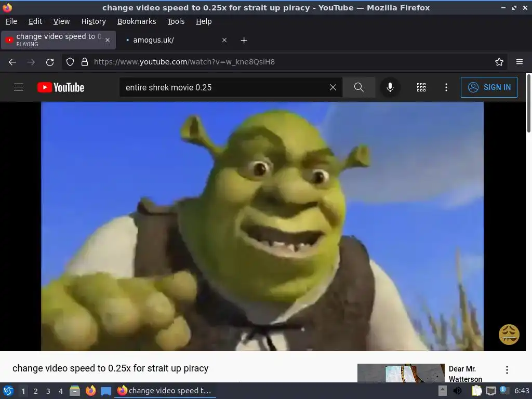Click the channel watermark emoji in video
The height and width of the screenshot is (399, 532).
click(x=509, y=335)
